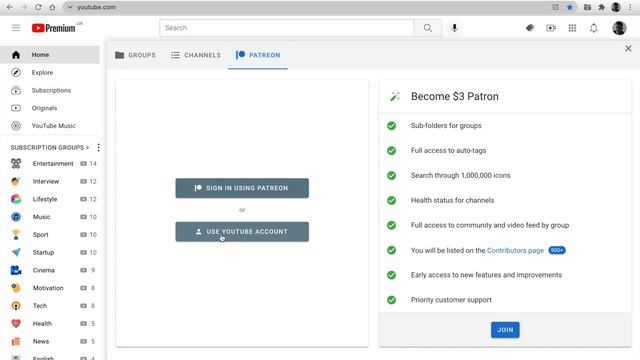The width and height of the screenshot is (640, 360).
Task: Bookmark page with star icon
Action: [570, 7]
